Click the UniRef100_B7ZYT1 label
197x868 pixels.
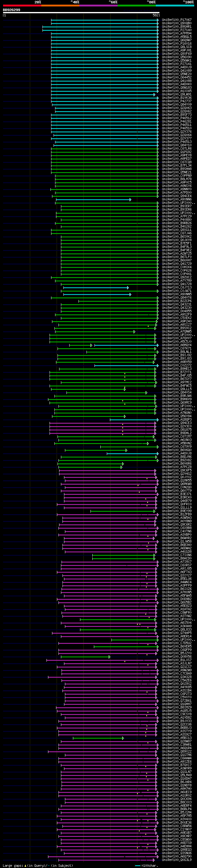[x=177, y=372]
